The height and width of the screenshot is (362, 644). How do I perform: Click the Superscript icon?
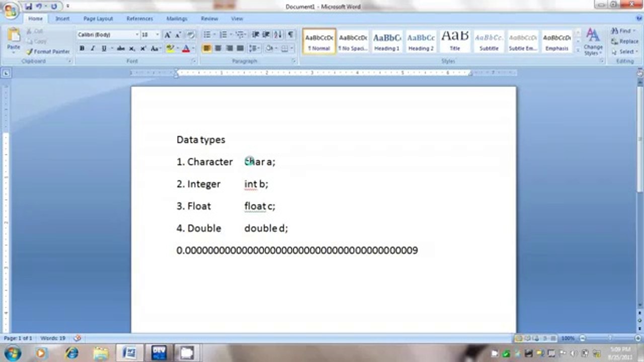[x=143, y=49]
